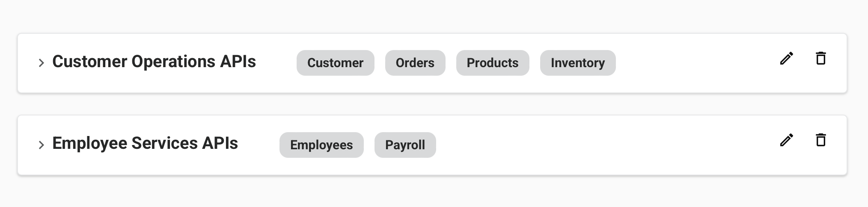Click empty area between Employee Services title and chips
The width and height of the screenshot is (868, 207).
click(259, 145)
